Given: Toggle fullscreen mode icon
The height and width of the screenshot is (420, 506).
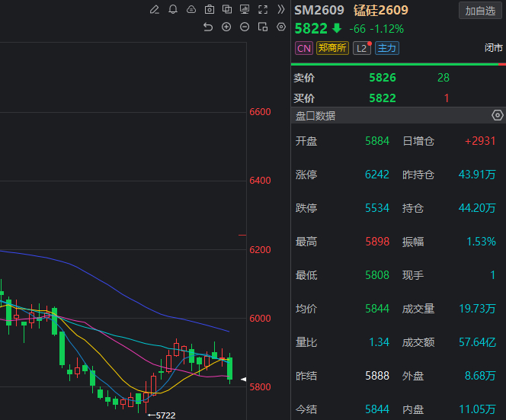Looking at the screenshot, I should tap(263, 10).
